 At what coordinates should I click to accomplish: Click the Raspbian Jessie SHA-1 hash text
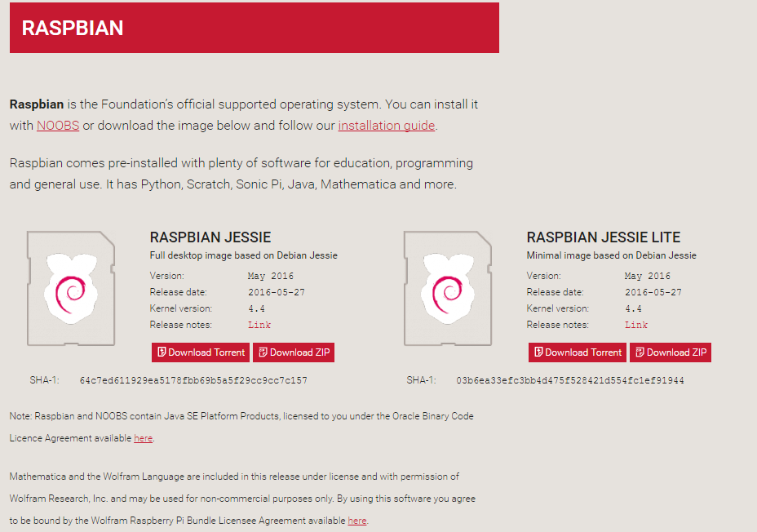tap(193, 380)
